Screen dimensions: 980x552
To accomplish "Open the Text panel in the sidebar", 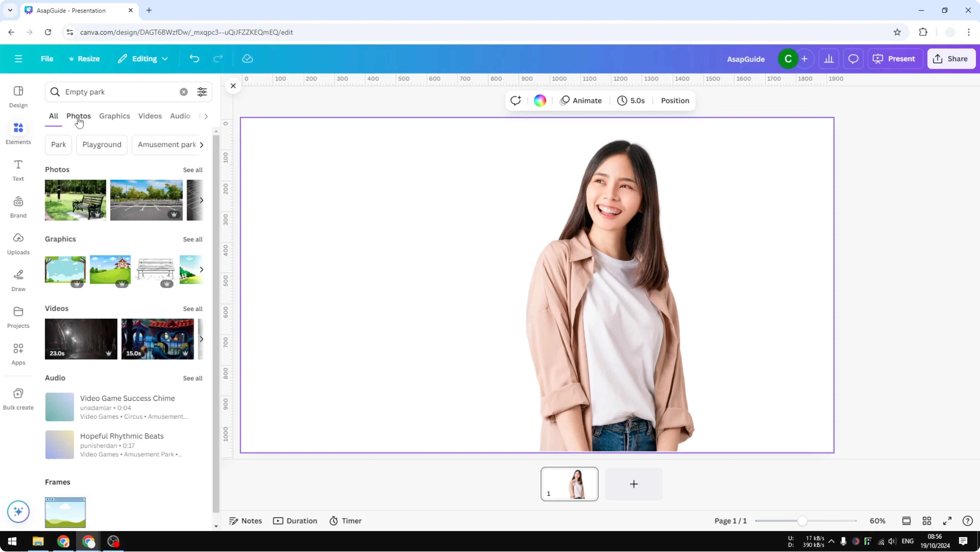I will point(18,169).
